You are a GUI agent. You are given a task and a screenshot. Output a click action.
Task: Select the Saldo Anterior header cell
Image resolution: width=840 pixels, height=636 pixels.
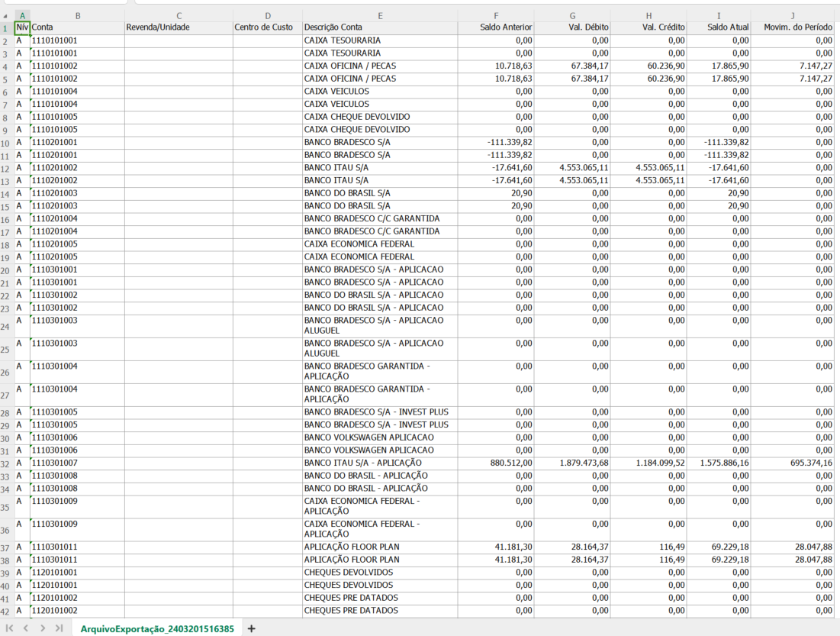(496, 27)
